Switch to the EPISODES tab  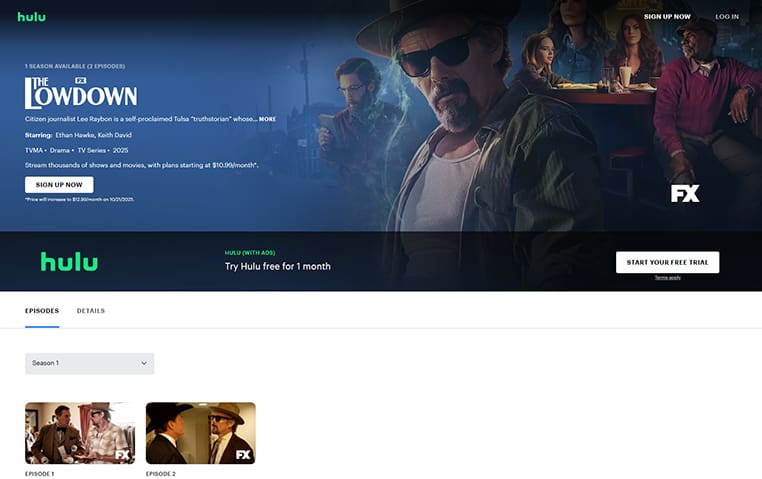click(42, 311)
